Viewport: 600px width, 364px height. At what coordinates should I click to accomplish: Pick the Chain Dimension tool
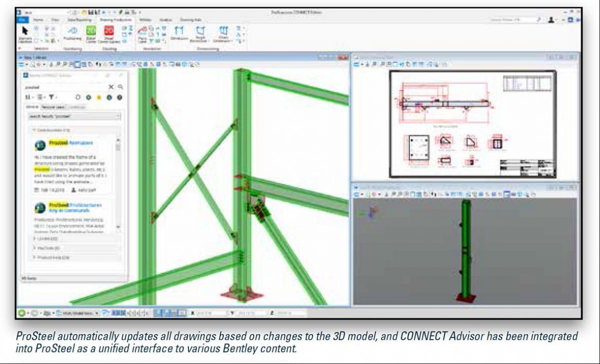tap(223, 34)
